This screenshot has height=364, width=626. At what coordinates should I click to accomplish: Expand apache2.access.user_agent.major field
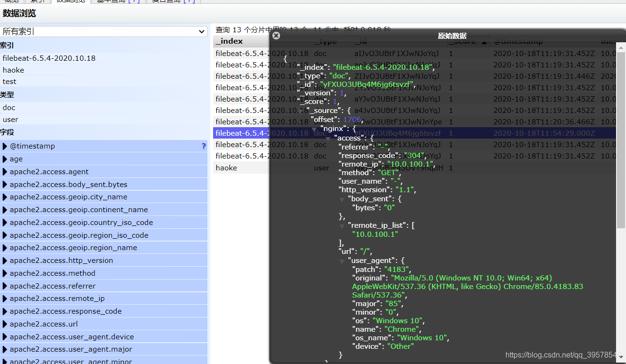[5, 349]
